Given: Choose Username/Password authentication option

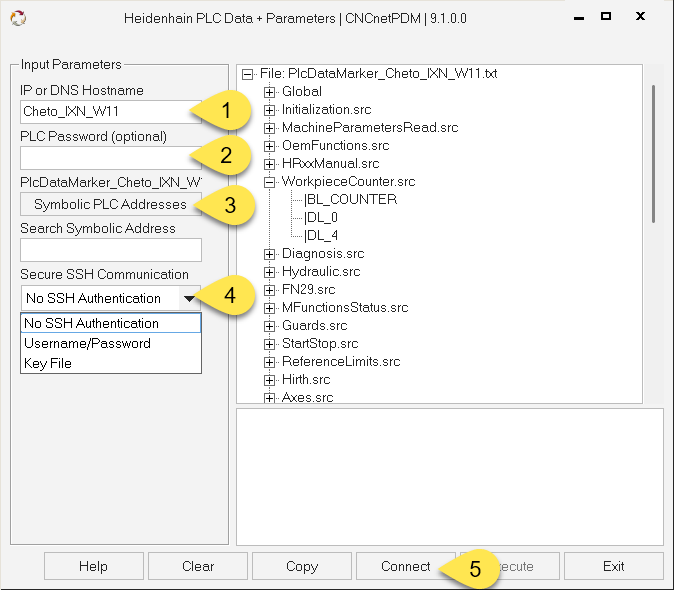Looking at the screenshot, I should 111,343.
